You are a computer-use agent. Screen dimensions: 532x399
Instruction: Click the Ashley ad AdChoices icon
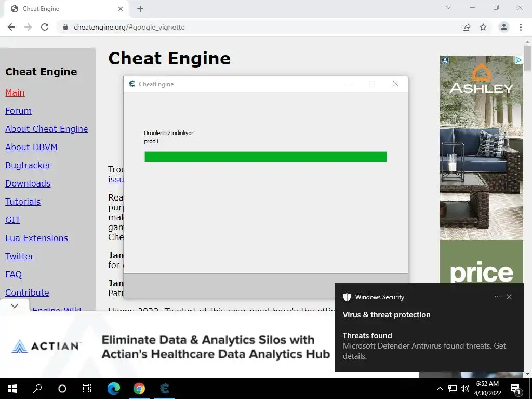click(x=518, y=60)
